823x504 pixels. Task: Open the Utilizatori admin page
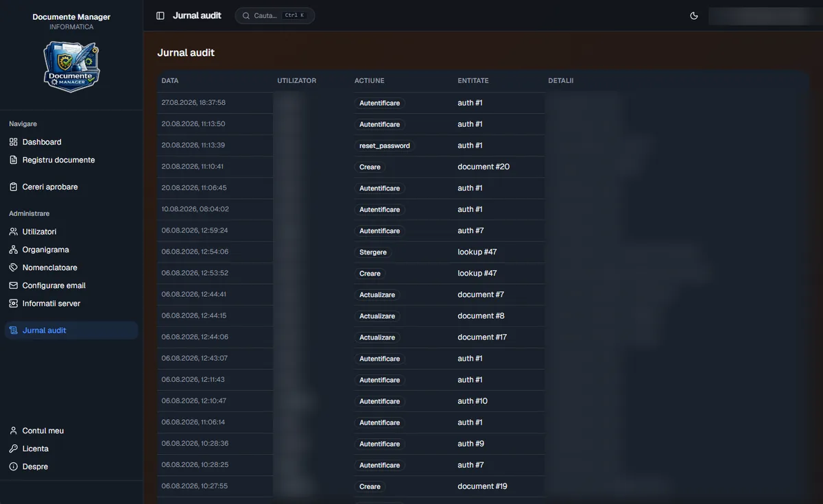click(71, 232)
